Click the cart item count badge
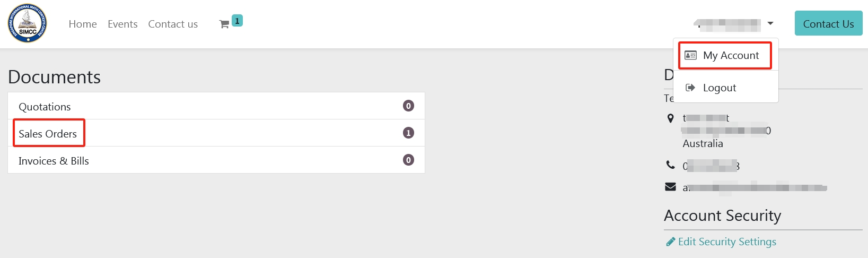 pyautogui.click(x=237, y=21)
